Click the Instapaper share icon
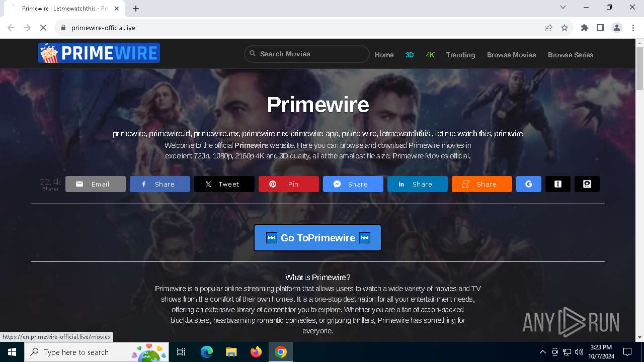The height and width of the screenshot is (362, 644). [558, 184]
